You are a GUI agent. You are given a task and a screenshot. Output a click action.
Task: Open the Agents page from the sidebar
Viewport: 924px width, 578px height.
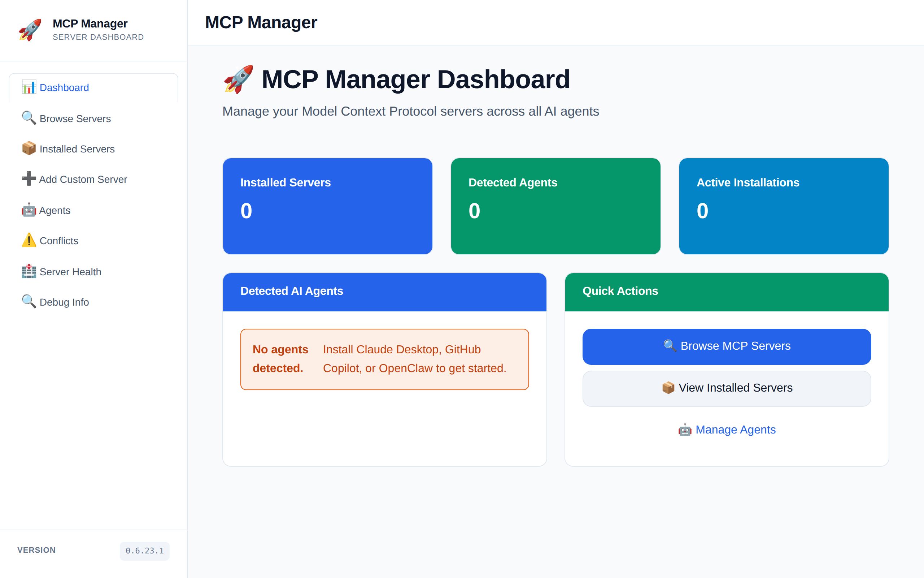pos(93,210)
